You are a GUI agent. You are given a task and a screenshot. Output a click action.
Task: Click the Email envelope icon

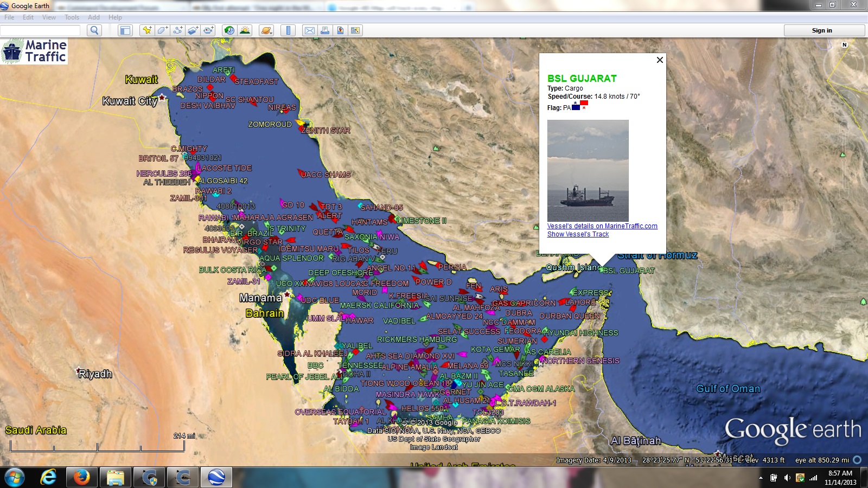[x=309, y=30]
